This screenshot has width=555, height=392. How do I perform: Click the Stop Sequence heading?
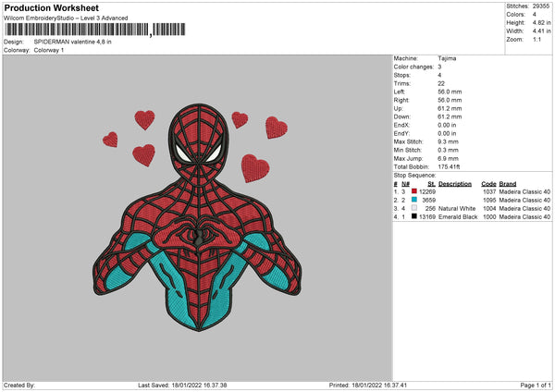pos(414,174)
